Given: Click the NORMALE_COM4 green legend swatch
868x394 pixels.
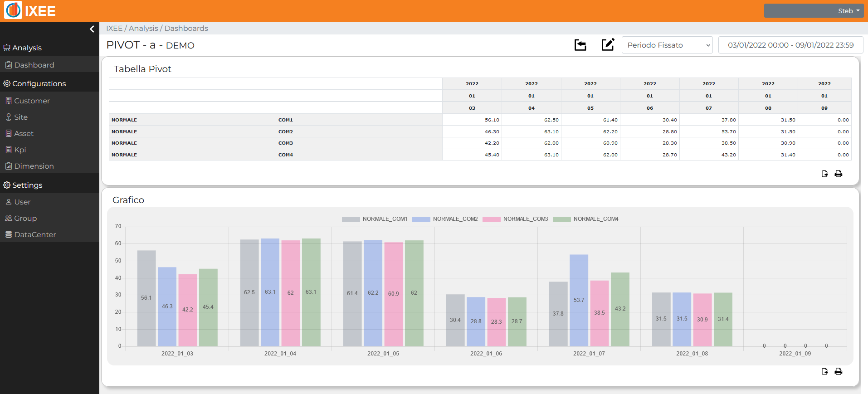Looking at the screenshot, I should (x=562, y=219).
